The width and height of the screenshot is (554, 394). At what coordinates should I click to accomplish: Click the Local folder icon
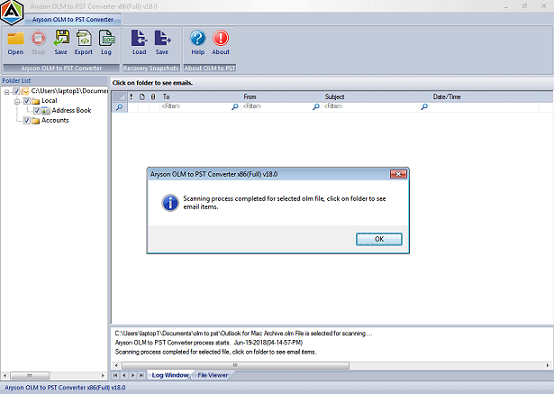(x=36, y=101)
